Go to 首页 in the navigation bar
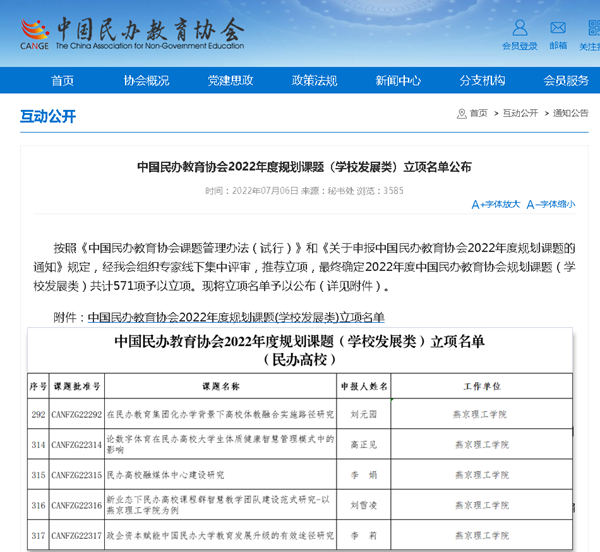 [x=63, y=81]
